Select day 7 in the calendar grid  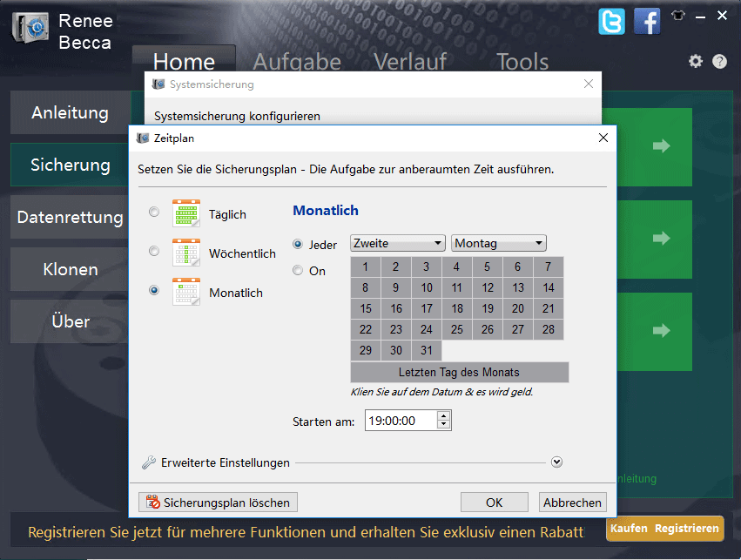[x=549, y=267]
